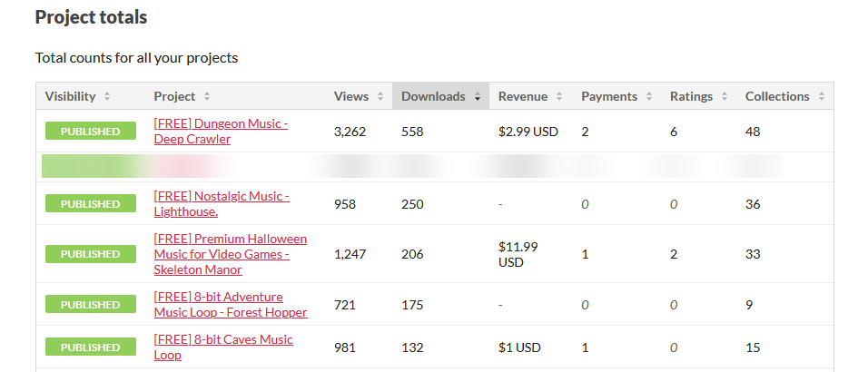Viewport: 868px width, 372px height.
Task: Click PUBLISHED badge for Skeleton Manor
Action: [x=90, y=254]
